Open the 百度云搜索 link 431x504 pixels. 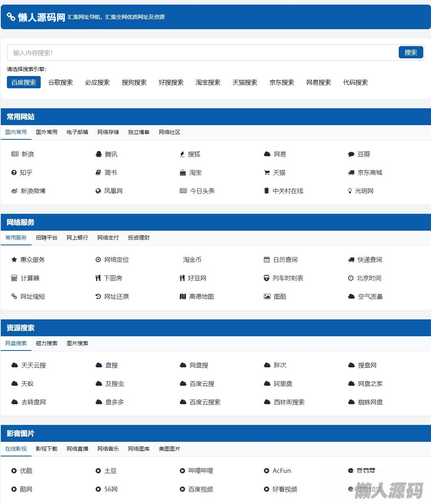(205, 402)
